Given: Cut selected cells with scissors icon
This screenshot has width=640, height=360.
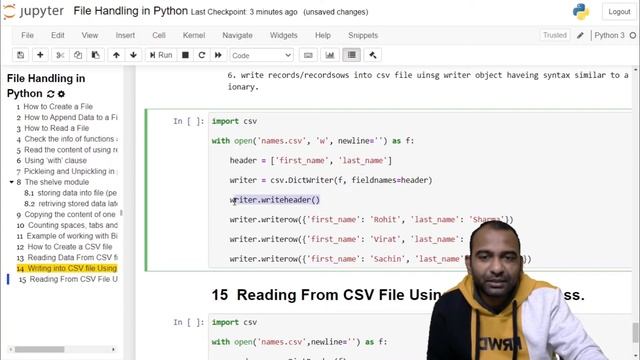Looking at the screenshot, I should (x=60, y=55).
